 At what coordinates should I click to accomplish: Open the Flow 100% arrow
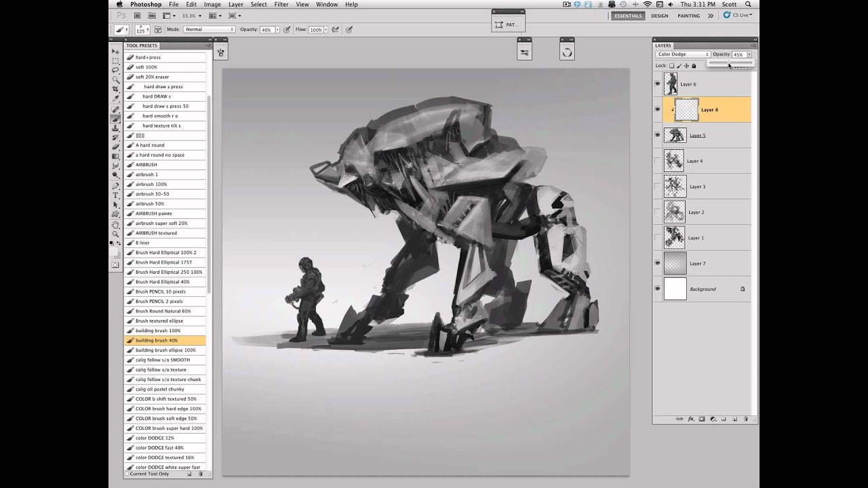pyautogui.click(x=325, y=30)
